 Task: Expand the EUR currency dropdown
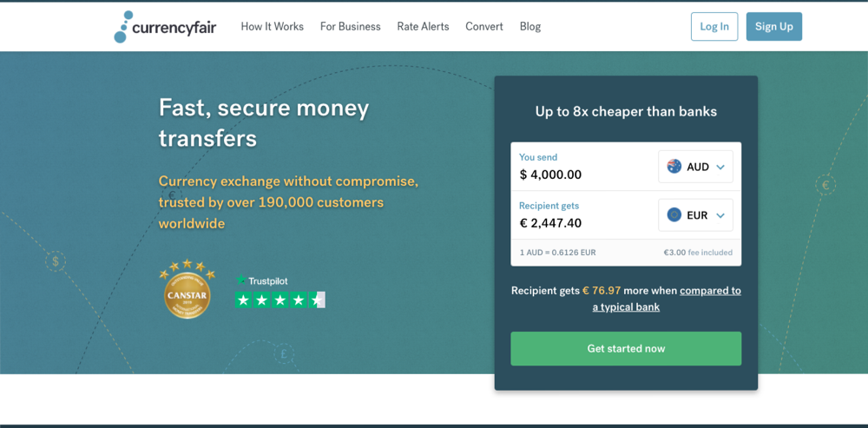[x=720, y=215]
